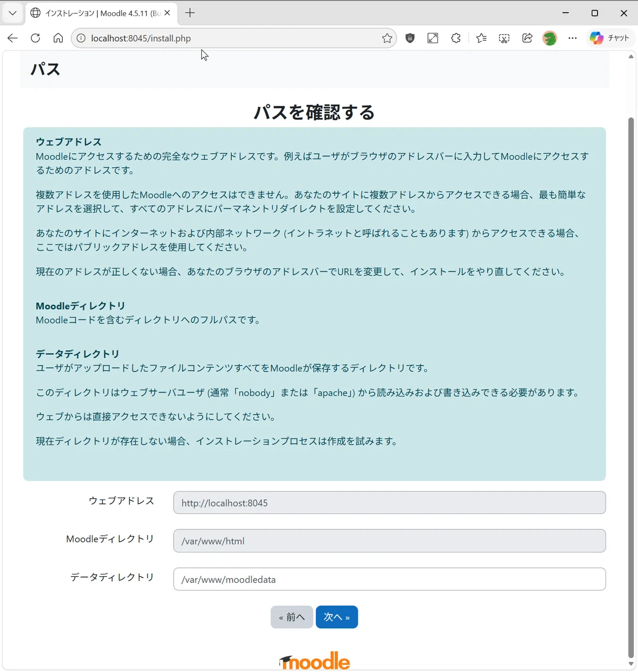Click the ウェブアドレス field

tap(389, 503)
